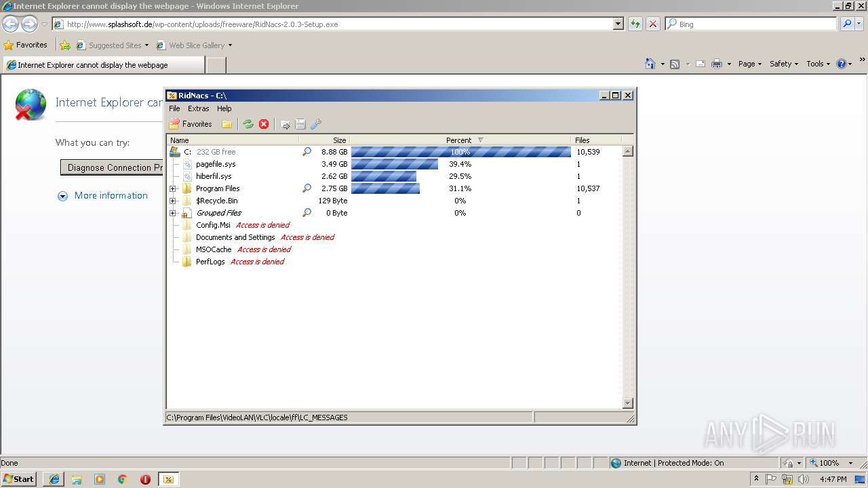Click the export arrow icon in RidNacs toolbar
868x488 pixels.
[285, 124]
